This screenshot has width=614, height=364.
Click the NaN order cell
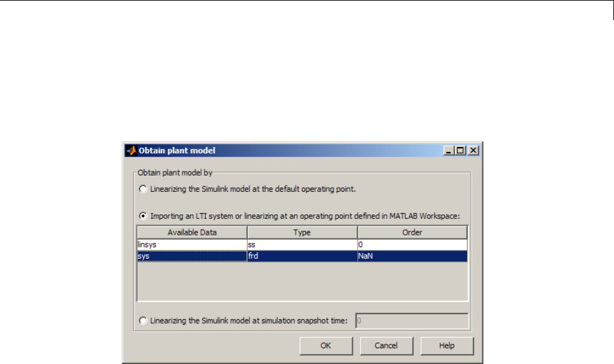(412, 256)
